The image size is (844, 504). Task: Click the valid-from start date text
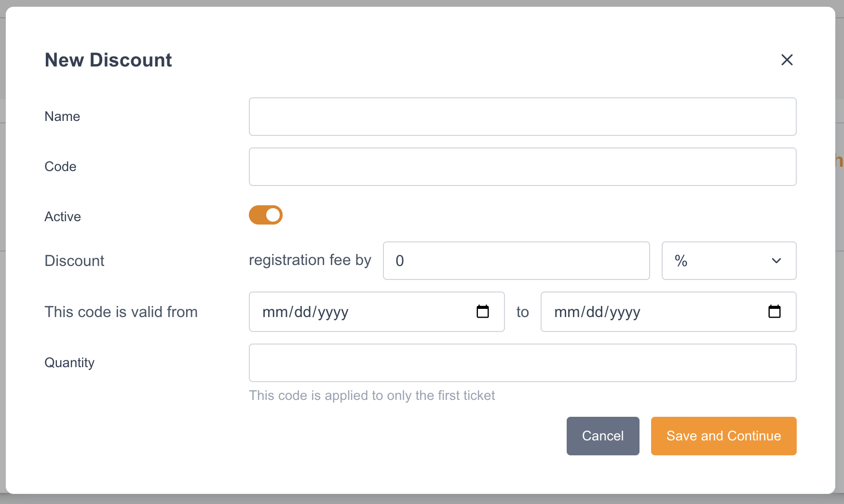coord(306,312)
